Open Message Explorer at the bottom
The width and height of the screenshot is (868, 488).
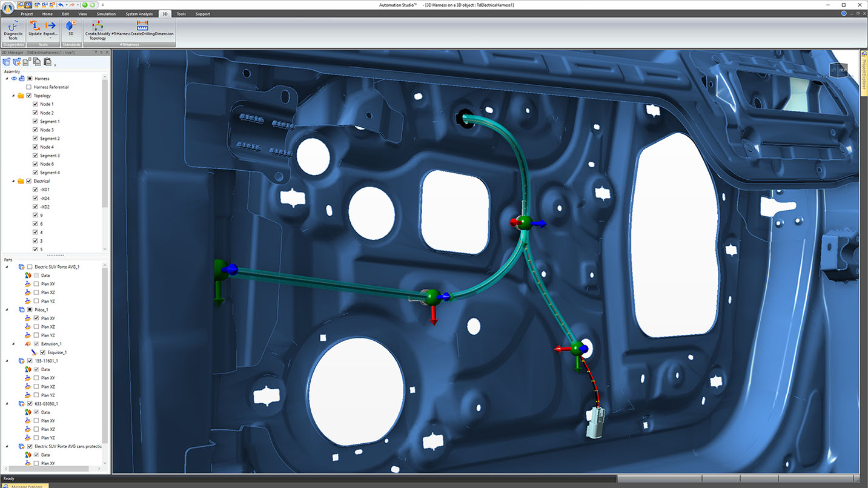pyautogui.click(x=27, y=486)
